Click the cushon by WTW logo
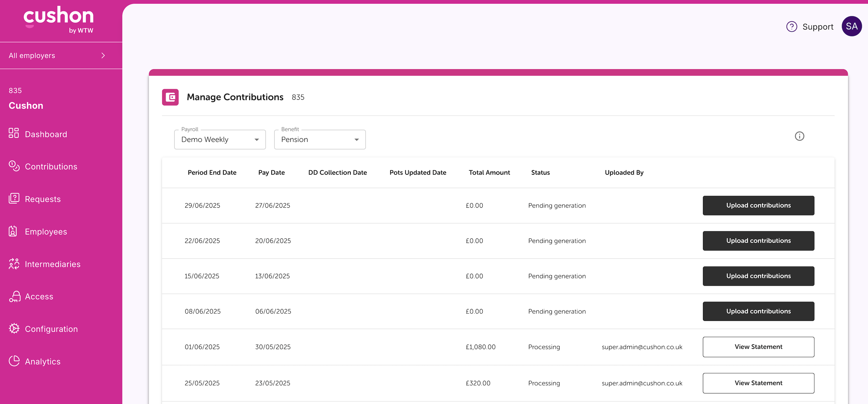Viewport: 868px width, 404px height. pos(58,20)
